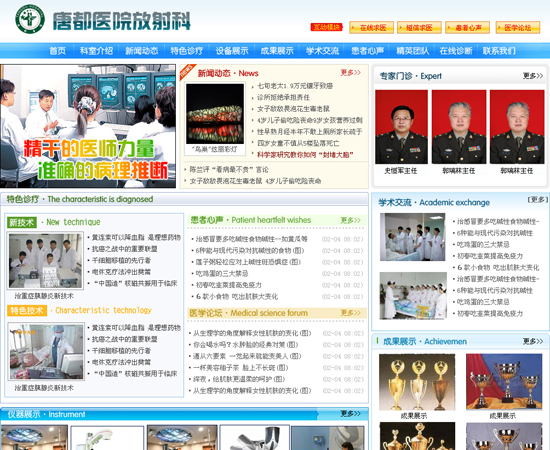Open Academic exchange photo of nurses in ward
The height and width of the screenshot is (450, 550).
coord(413,296)
